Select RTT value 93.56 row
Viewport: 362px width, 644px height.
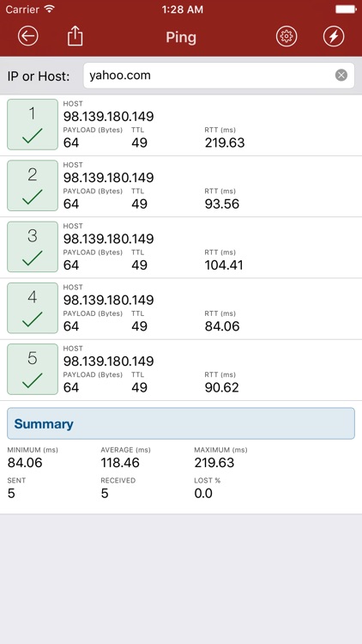click(x=222, y=204)
